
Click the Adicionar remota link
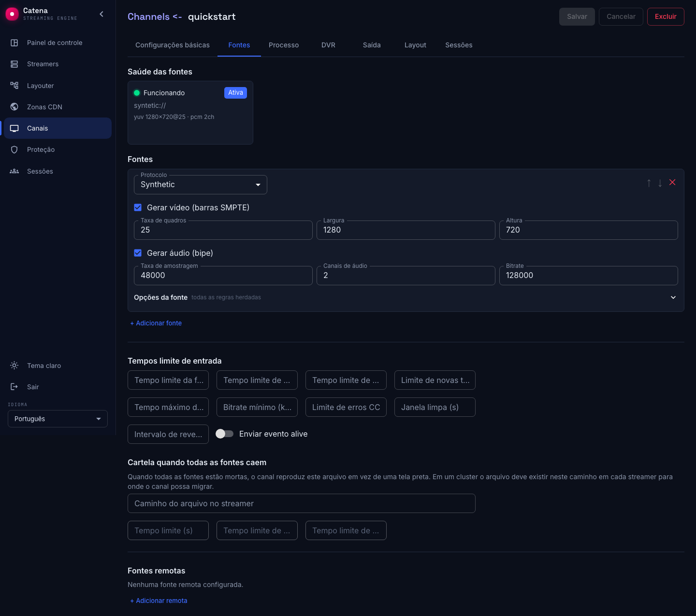159,601
